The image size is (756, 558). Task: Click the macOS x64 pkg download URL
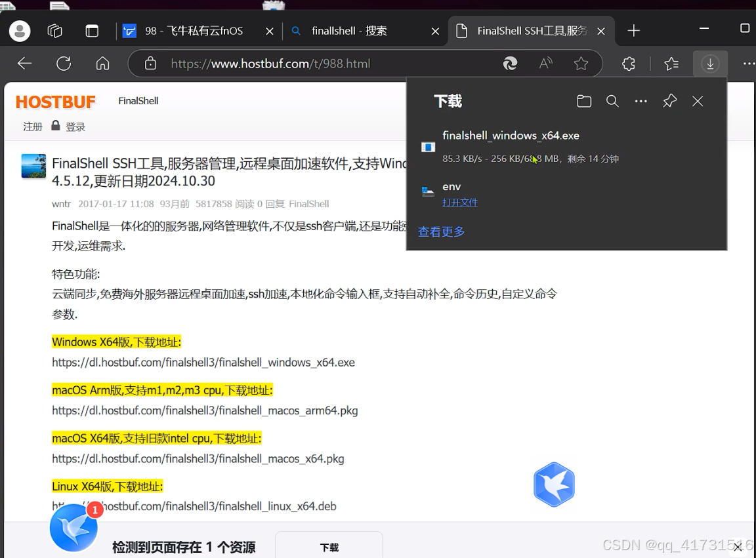point(198,459)
